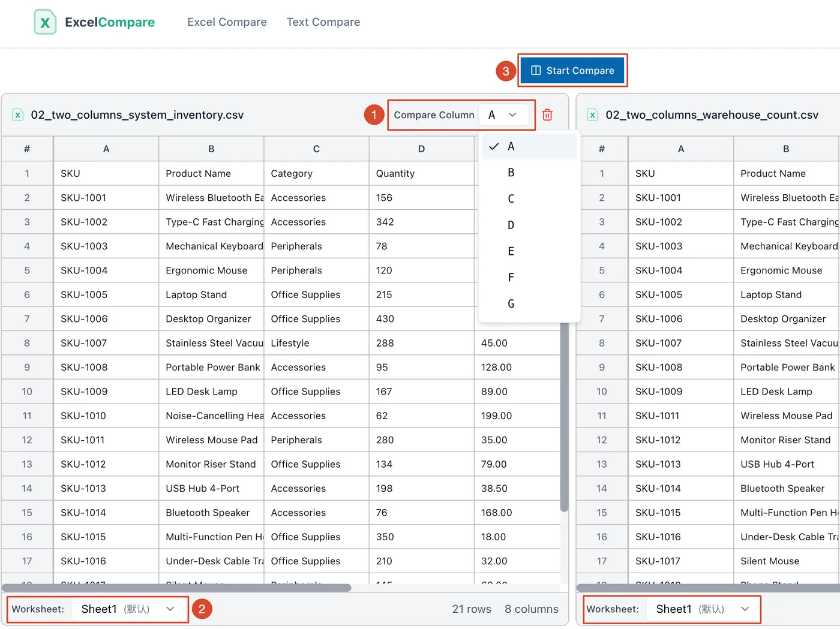Click the USB Hub 4-Port cell in right table
840x629 pixels.
[x=786, y=464]
